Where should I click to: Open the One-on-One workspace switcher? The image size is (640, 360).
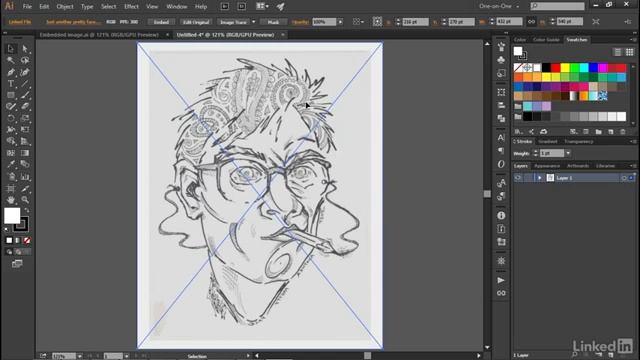[499, 6]
